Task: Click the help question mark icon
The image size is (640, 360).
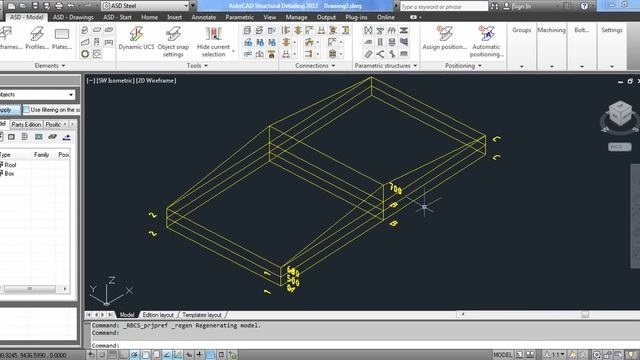Action: click(x=584, y=6)
